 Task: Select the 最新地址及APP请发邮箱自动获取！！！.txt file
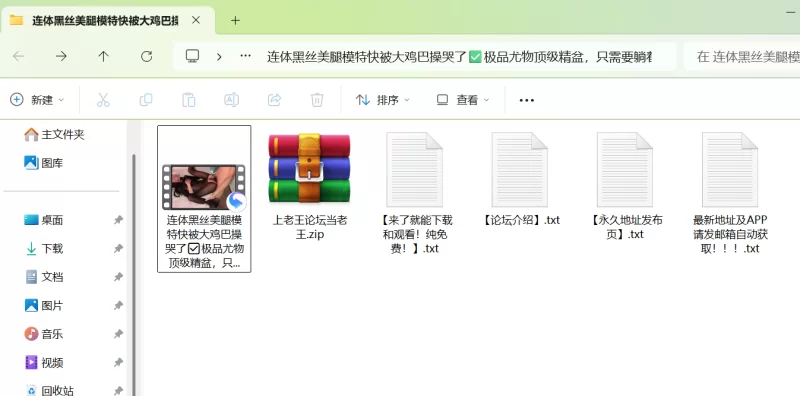click(x=730, y=194)
